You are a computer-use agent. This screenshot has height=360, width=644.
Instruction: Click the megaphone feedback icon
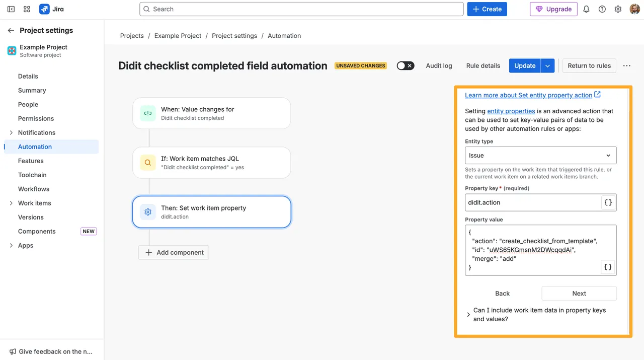13,351
